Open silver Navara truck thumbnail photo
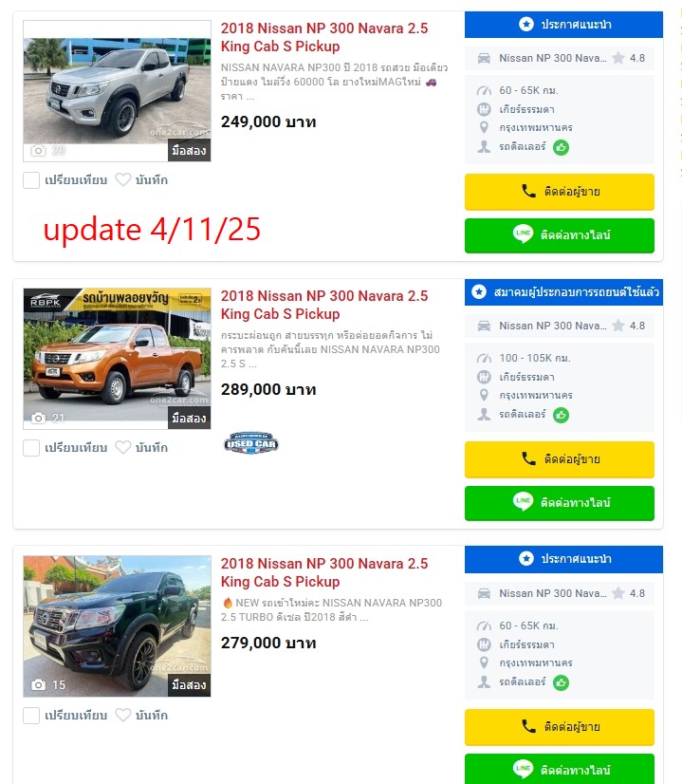682x784 pixels. coord(117,90)
